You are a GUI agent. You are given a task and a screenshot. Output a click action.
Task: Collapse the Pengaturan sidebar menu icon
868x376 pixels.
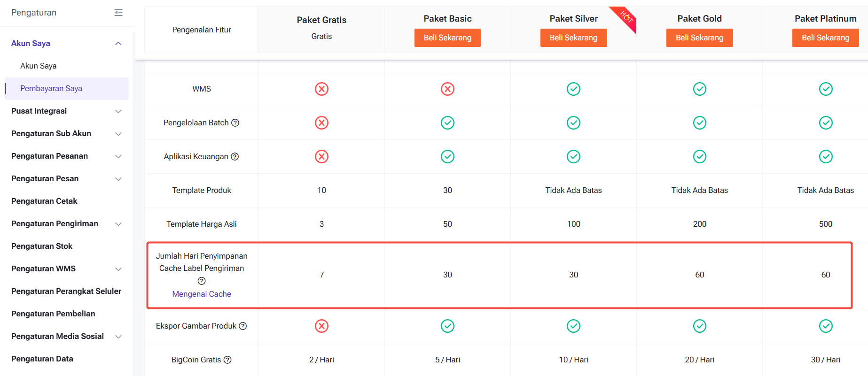click(x=118, y=13)
